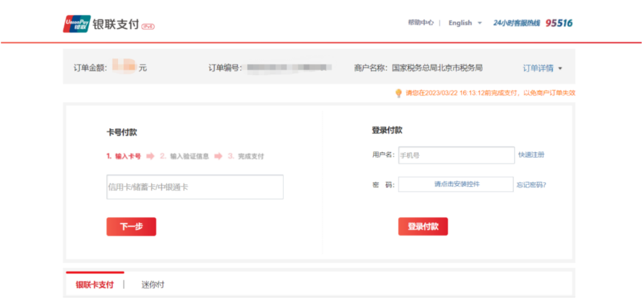Click the 下一步 next step button
Screen dimensions: 644x301
coord(131,226)
